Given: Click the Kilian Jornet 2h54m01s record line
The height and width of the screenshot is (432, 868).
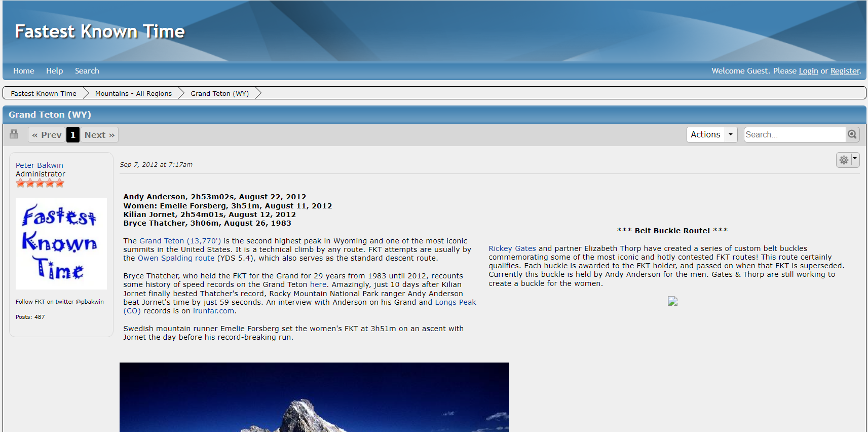Looking at the screenshot, I should pyautogui.click(x=210, y=214).
